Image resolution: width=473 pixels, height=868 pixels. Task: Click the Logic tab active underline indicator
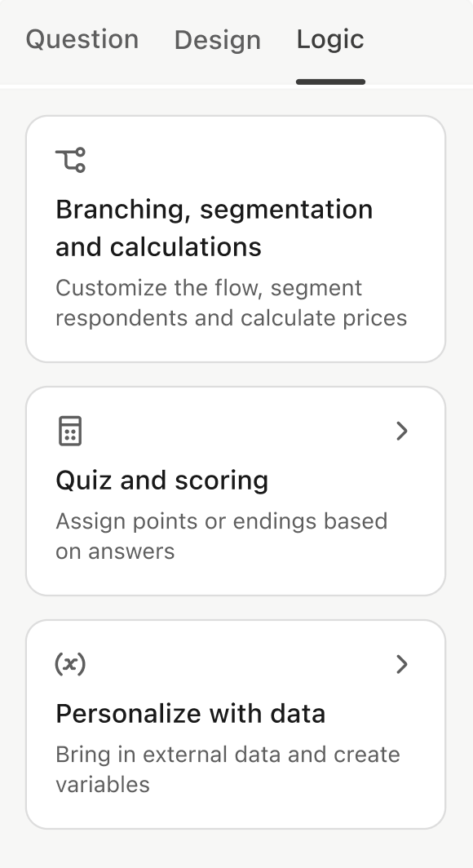tap(330, 82)
